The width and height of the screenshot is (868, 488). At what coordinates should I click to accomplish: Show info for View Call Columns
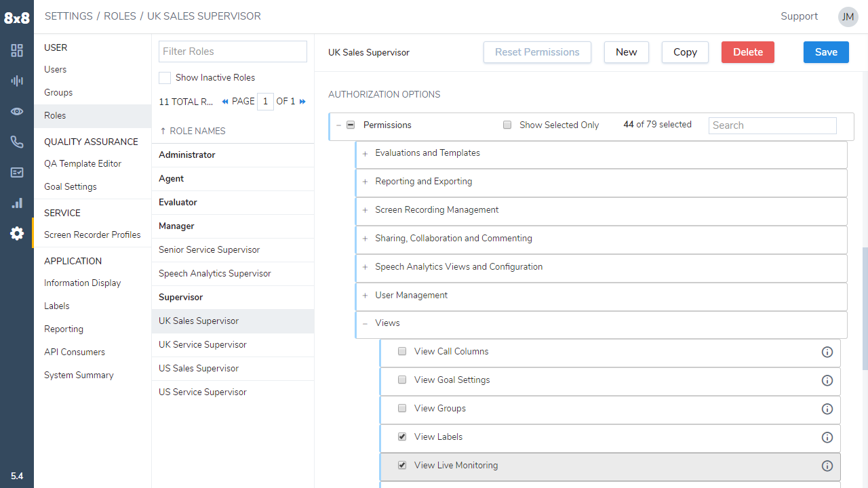(x=827, y=352)
